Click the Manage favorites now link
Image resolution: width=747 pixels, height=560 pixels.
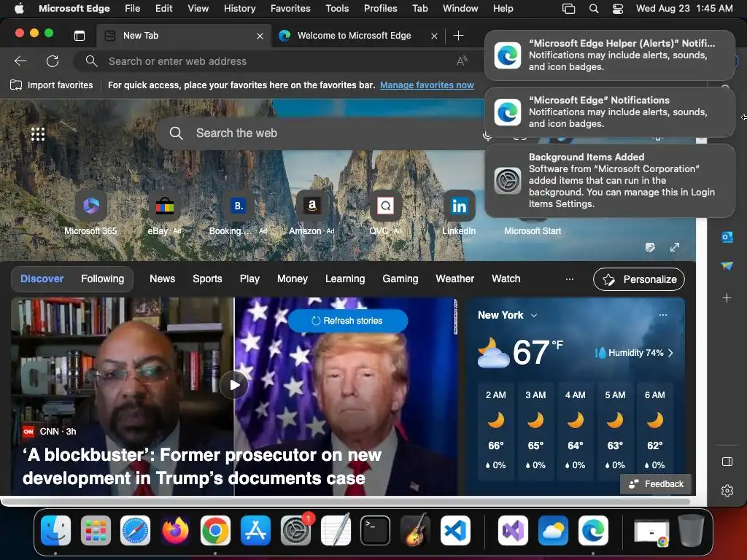[x=427, y=85]
